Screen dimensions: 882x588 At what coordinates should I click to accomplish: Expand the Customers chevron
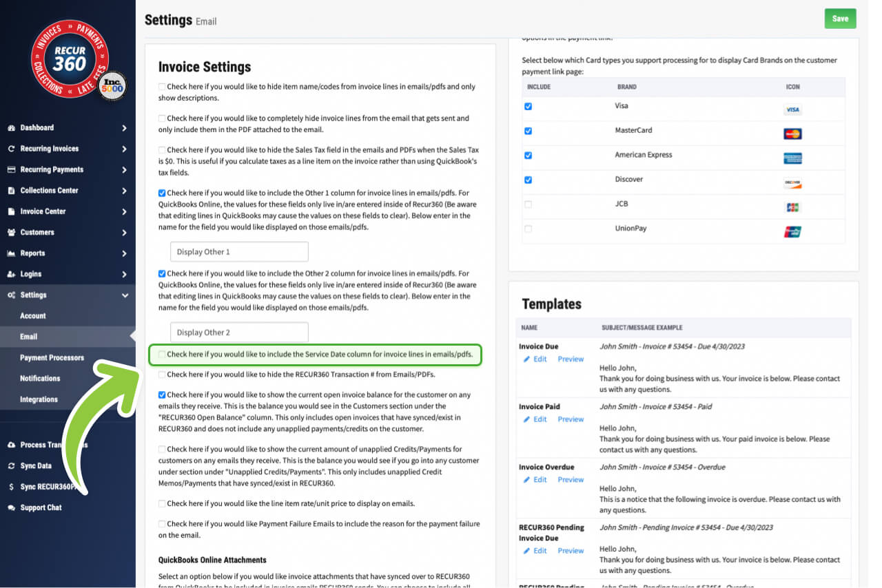point(124,233)
